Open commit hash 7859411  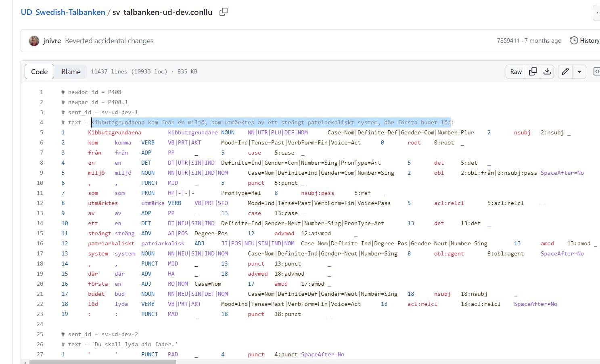click(x=508, y=41)
